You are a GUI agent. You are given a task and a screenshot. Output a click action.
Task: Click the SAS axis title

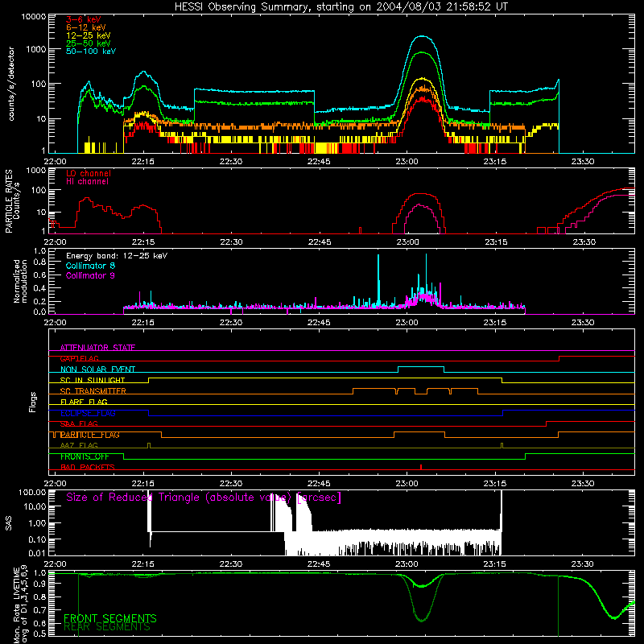(8, 523)
